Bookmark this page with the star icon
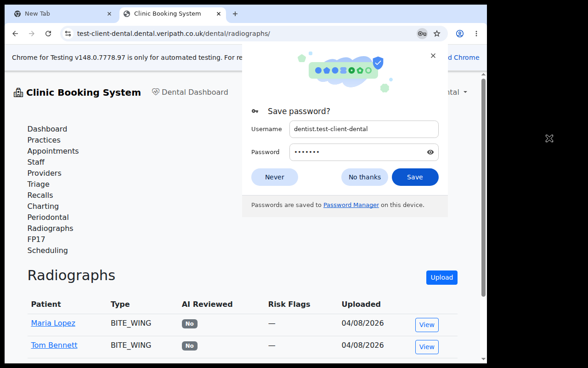Viewport: 588px width, 368px height. [437, 34]
